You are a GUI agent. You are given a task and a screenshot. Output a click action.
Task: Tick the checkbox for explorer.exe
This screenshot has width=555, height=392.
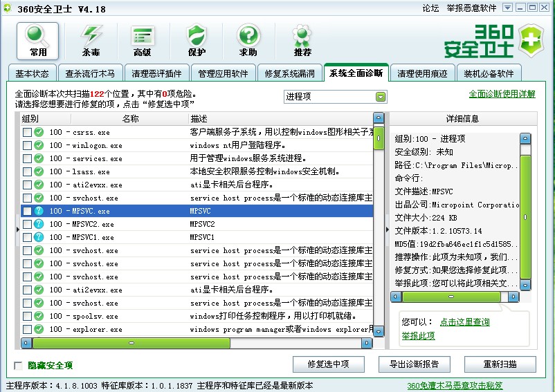(x=27, y=329)
